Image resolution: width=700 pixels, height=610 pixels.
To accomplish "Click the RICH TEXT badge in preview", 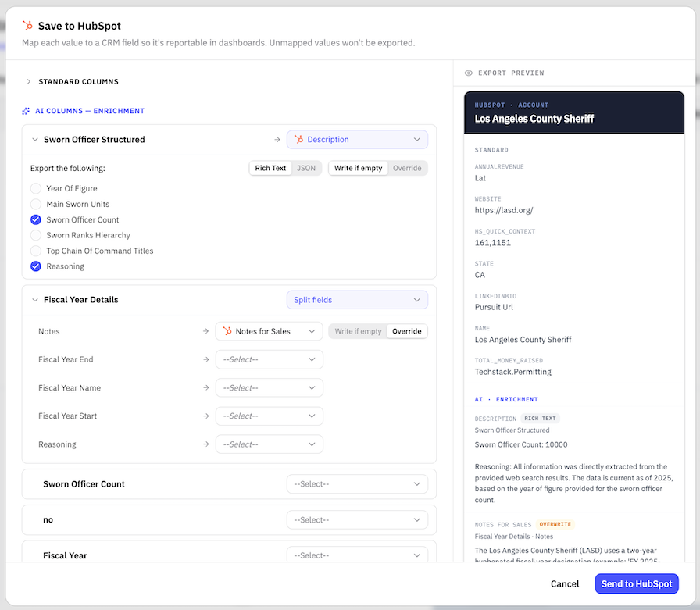I will (x=540, y=419).
